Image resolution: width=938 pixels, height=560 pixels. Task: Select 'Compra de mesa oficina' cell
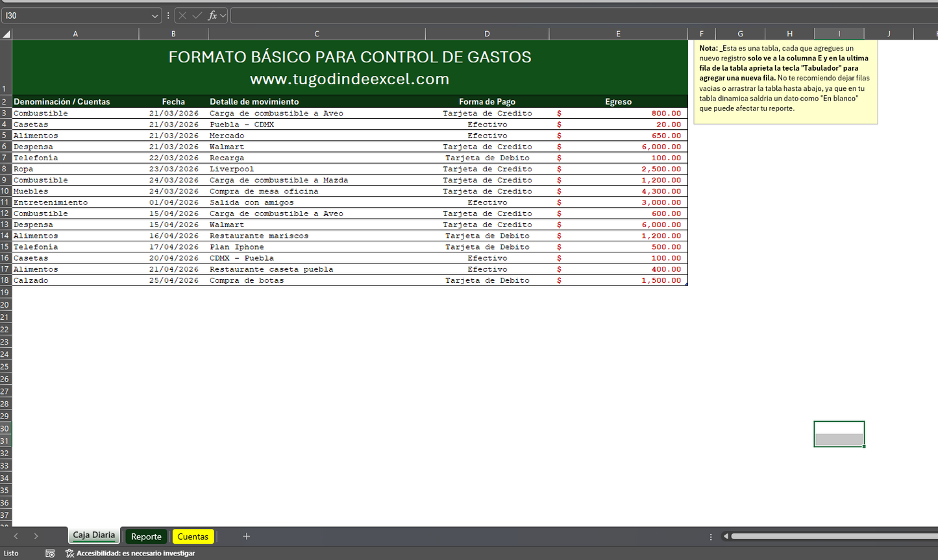(317, 191)
